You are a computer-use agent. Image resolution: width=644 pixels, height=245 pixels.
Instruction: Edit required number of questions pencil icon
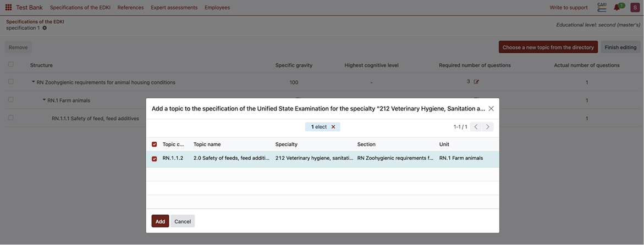pos(476,82)
